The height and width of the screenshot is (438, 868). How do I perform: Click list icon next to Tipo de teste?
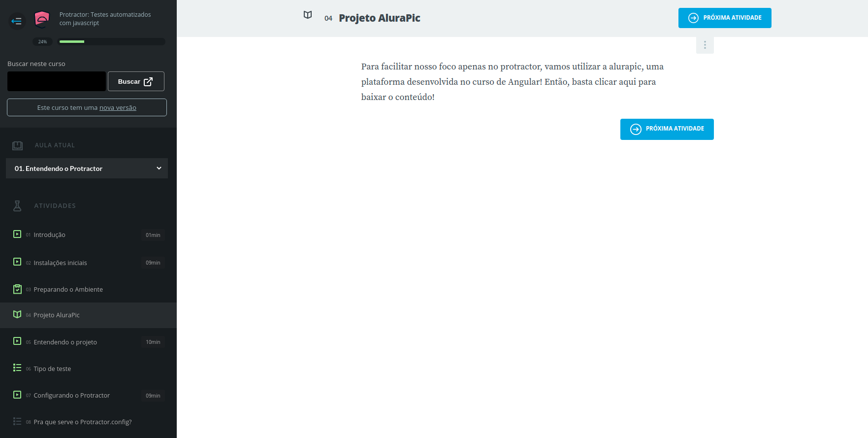click(17, 368)
